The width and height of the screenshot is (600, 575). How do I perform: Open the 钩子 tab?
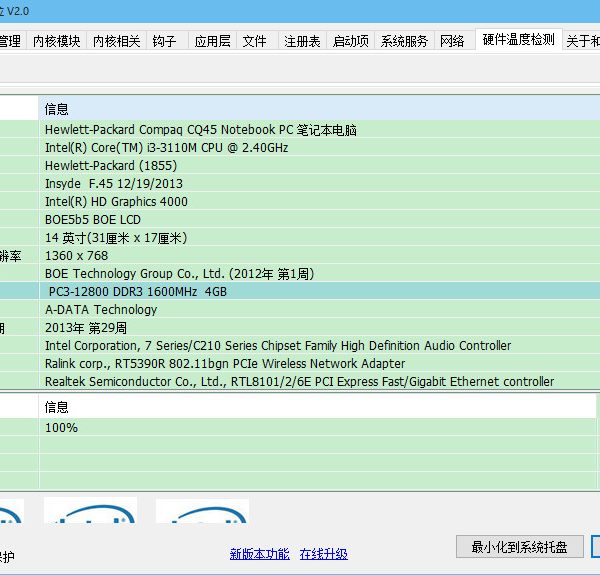point(164,41)
